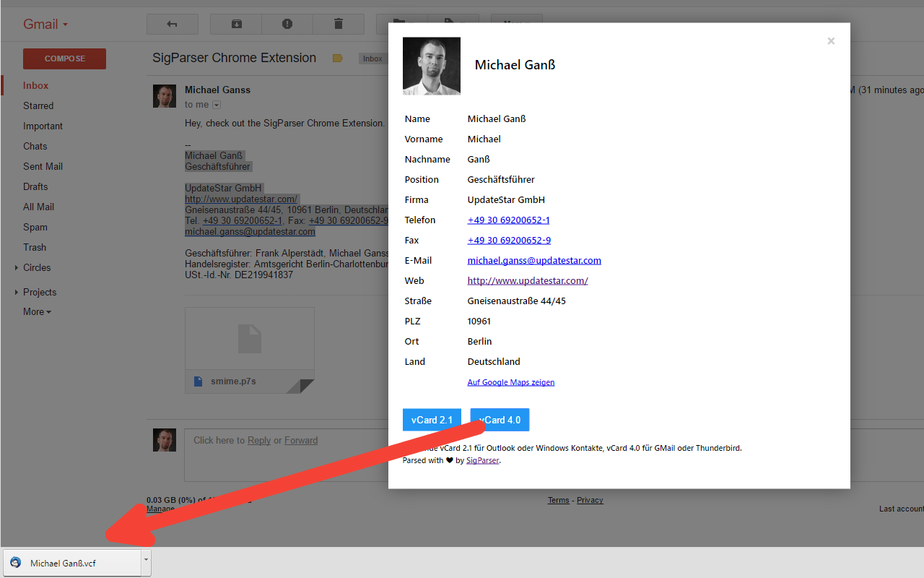
Task: Go to the Inbox folder
Action: coord(35,85)
